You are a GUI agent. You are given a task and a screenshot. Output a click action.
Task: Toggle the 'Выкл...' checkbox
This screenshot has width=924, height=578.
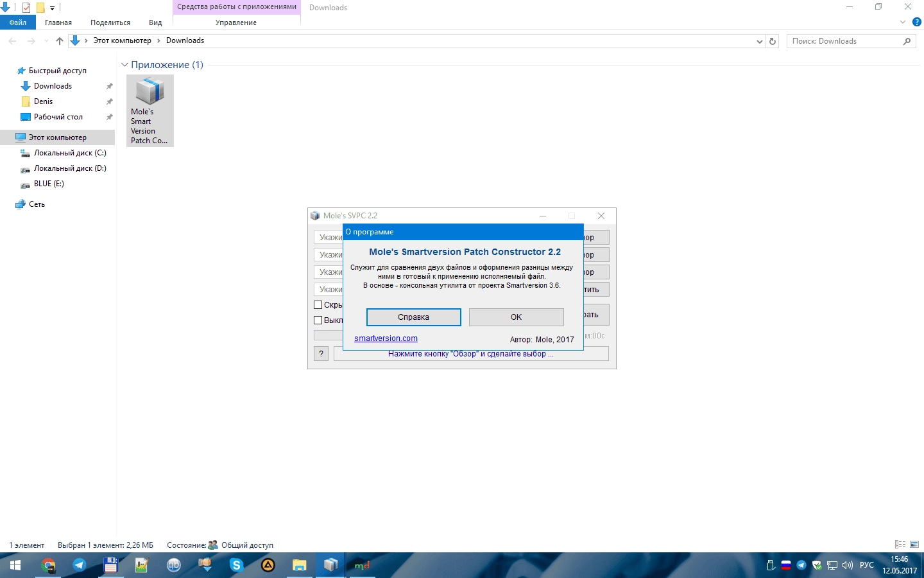click(x=318, y=320)
